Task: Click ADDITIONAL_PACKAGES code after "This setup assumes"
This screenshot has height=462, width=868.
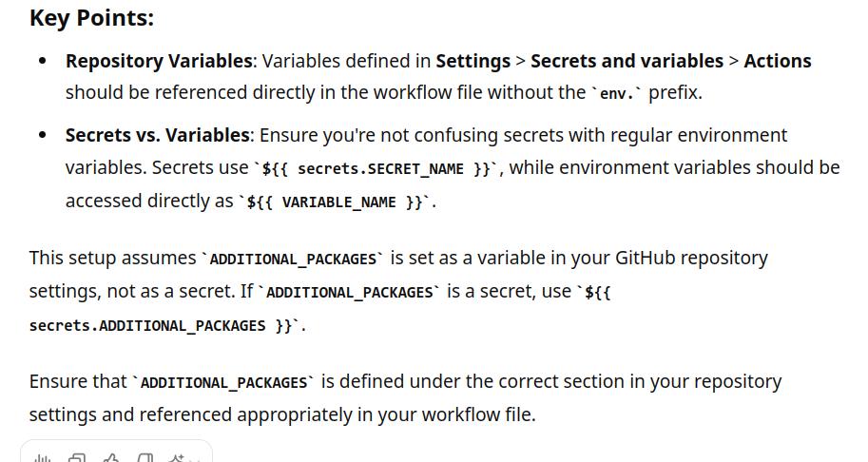Action: pos(293,260)
